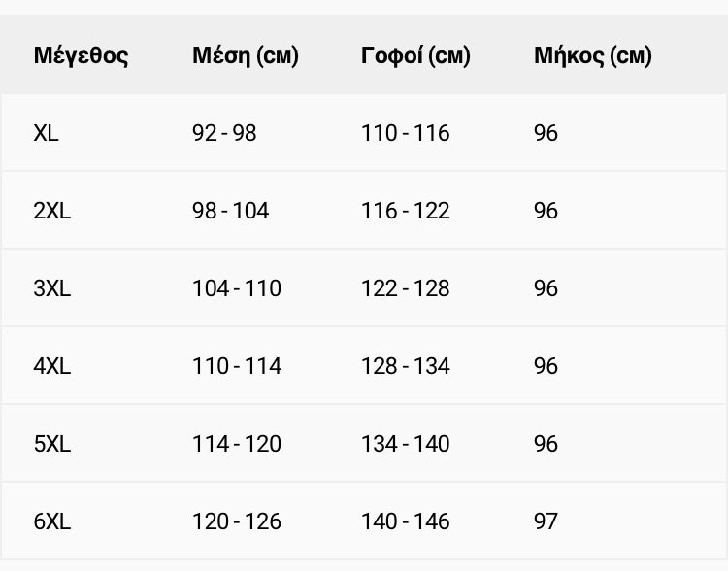
Task: Click the waist value 120 - 126
Action: click(237, 521)
